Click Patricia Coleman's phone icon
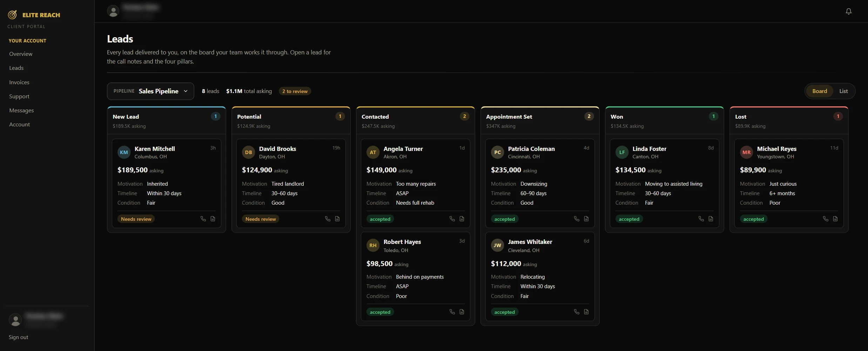Screen dimensions: 868x351 [577, 219]
